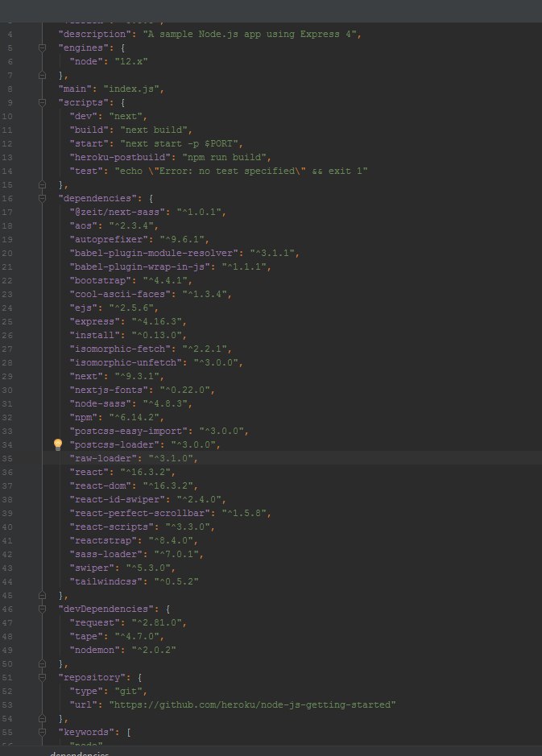Click the "cool-ascii-faces" dependency key
Viewport: 542px width, 756px height.
coord(120,294)
